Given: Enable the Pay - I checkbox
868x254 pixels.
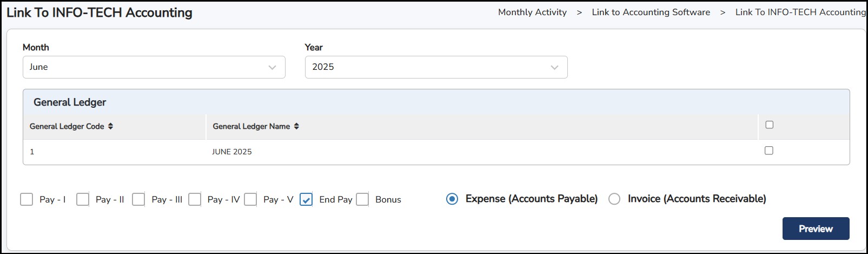Looking at the screenshot, I should click(x=26, y=199).
